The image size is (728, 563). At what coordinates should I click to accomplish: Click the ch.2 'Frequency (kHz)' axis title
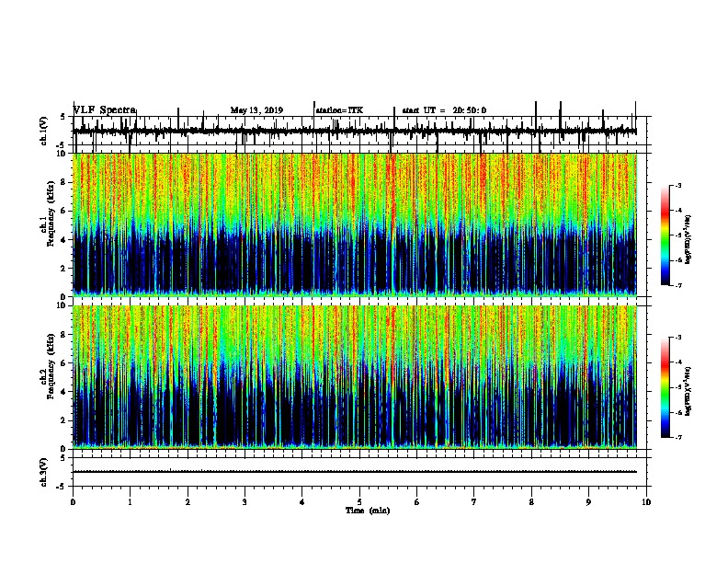[x=51, y=365]
